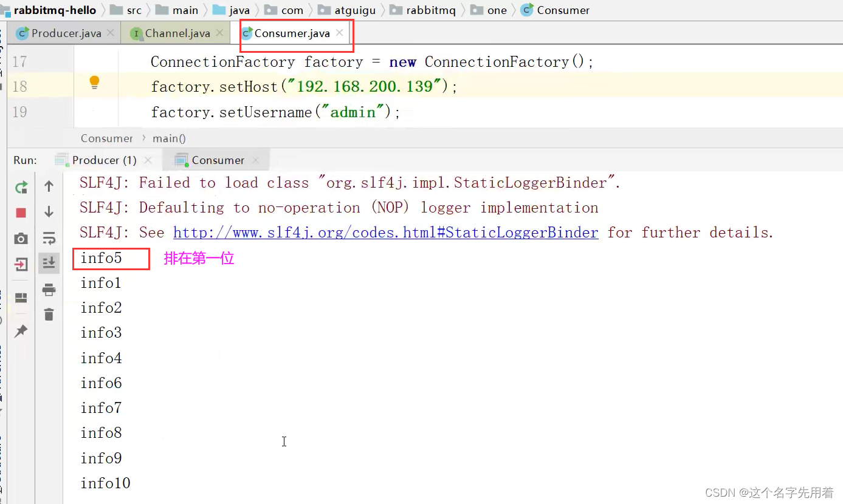This screenshot has width=843, height=504.
Task: Click info8 console output line
Action: [x=102, y=433]
